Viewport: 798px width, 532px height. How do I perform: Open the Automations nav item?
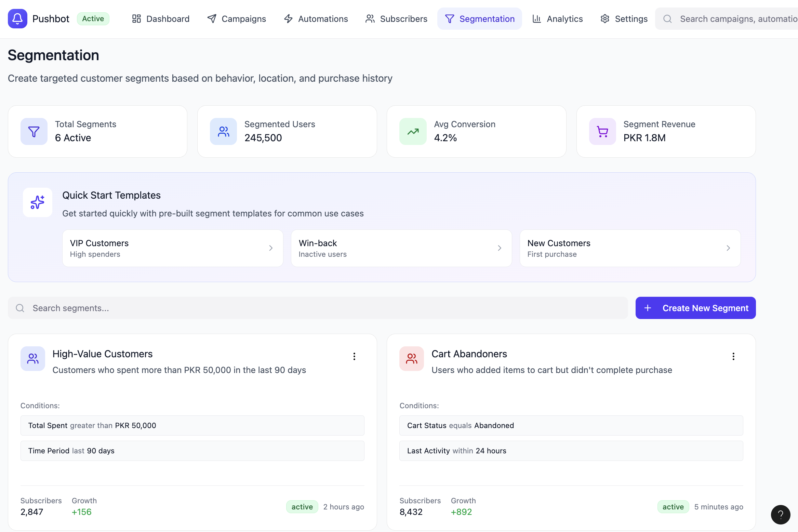tap(316, 19)
